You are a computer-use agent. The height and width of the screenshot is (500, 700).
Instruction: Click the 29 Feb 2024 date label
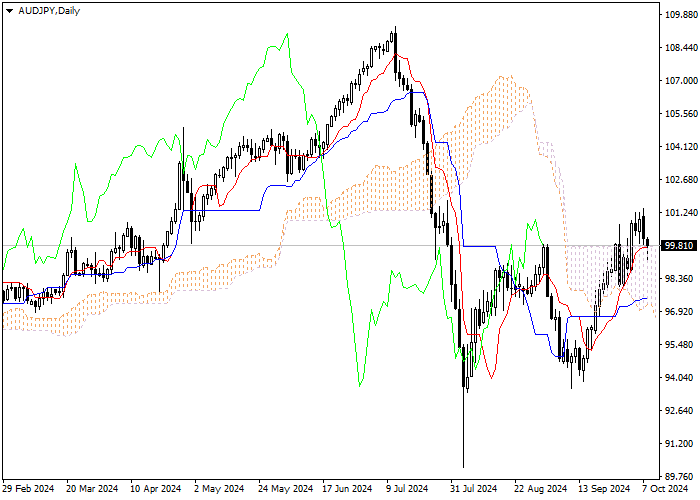coord(28,489)
